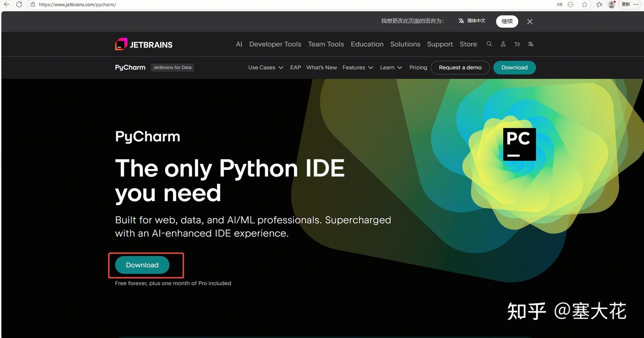Click the Download button in navigation bar
Image resolution: width=644 pixels, height=338 pixels.
click(x=514, y=68)
